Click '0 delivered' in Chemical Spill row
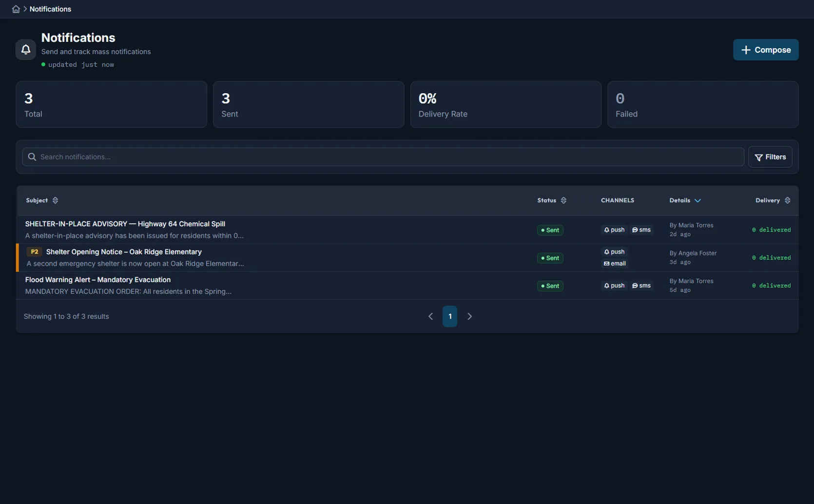The width and height of the screenshot is (814, 504). pos(771,230)
